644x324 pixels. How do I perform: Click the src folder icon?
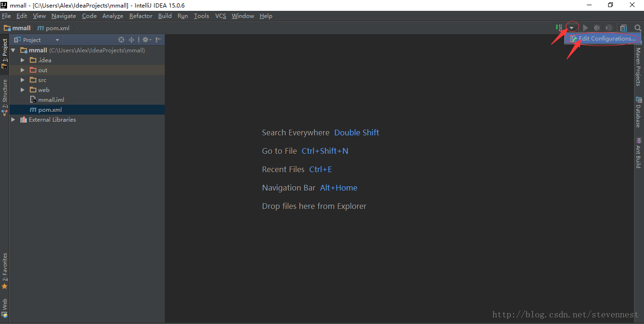tap(33, 80)
